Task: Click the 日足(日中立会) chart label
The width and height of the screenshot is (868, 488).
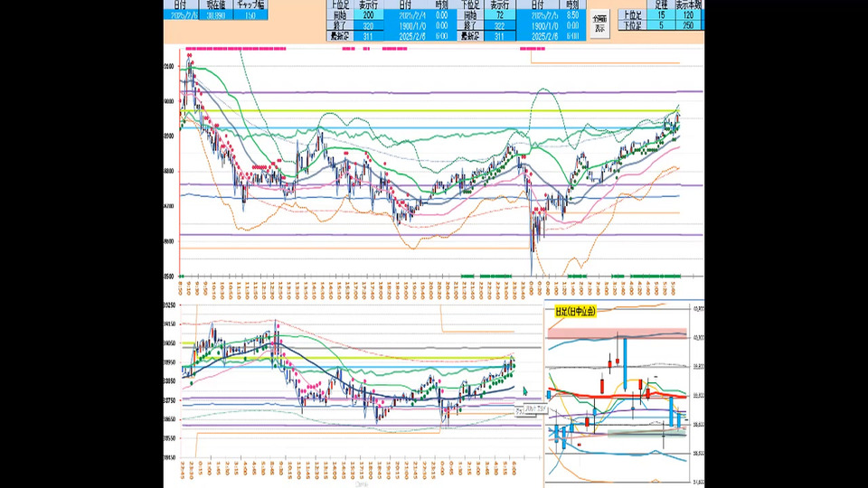Action: click(x=575, y=312)
